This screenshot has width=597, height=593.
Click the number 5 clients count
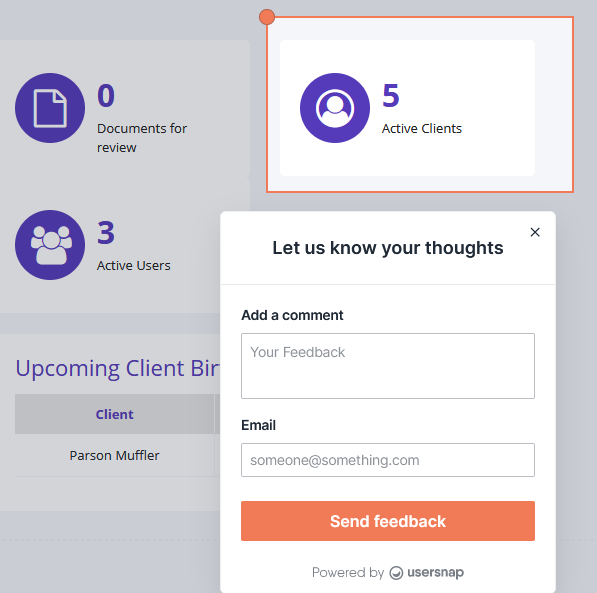pyautogui.click(x=391, y=96)
